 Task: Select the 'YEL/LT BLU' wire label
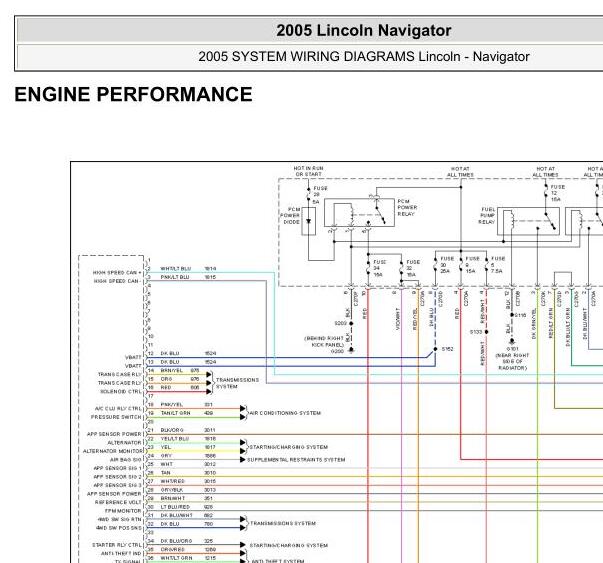(x=175, y=438)
